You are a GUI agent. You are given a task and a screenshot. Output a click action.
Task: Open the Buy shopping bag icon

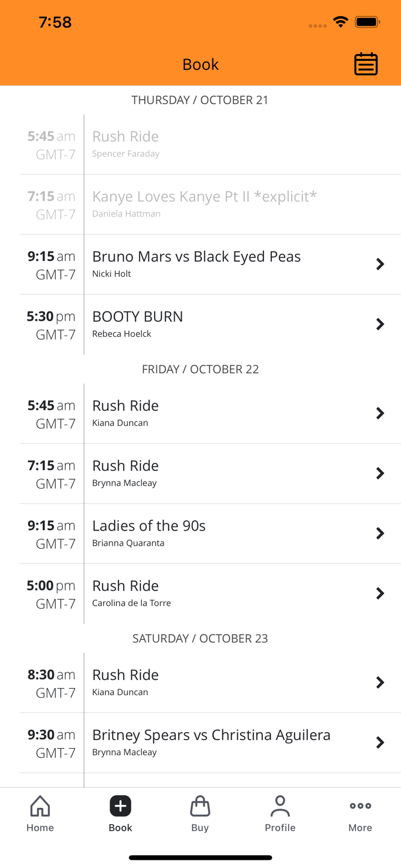200,813
